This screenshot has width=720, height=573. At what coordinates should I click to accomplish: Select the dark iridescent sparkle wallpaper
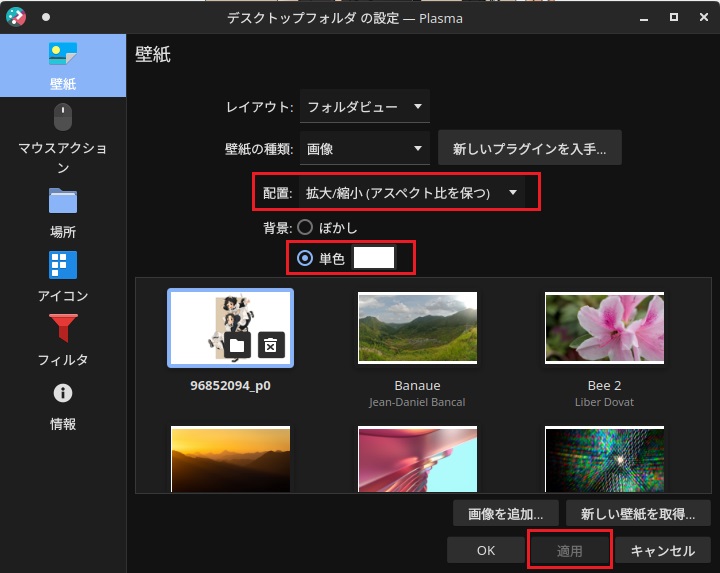tap(604, 459)
